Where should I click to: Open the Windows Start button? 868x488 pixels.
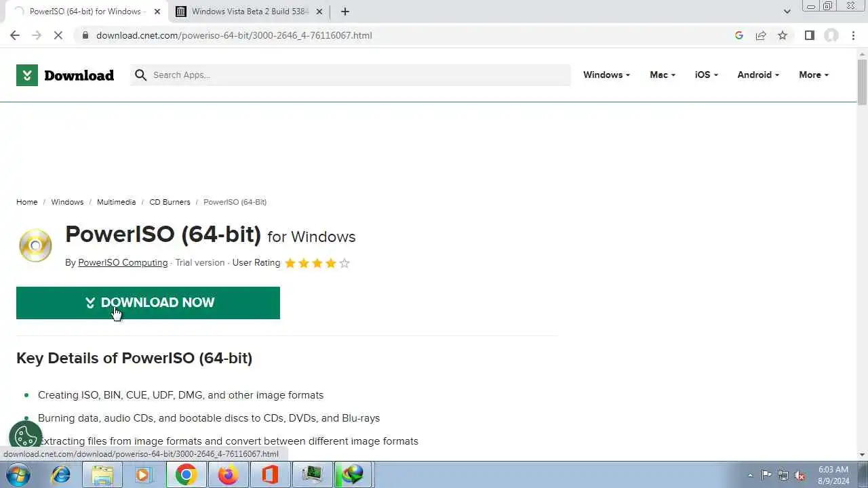coord(18,474)
